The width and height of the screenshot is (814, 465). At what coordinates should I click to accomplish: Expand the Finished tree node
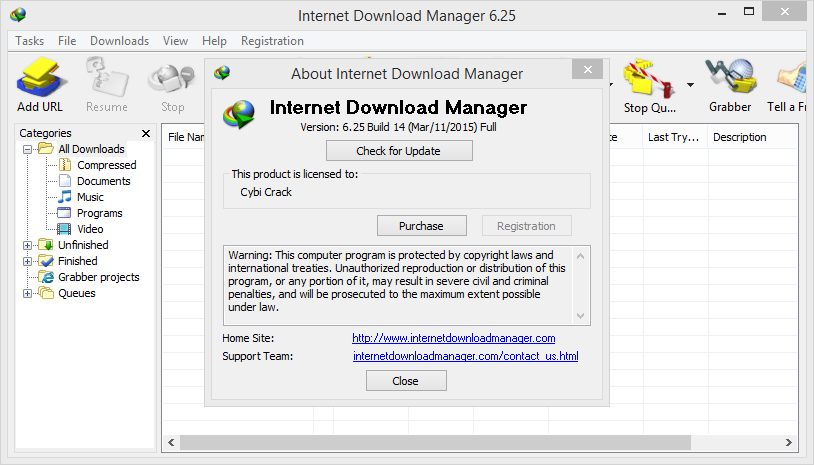click(28, 262)
